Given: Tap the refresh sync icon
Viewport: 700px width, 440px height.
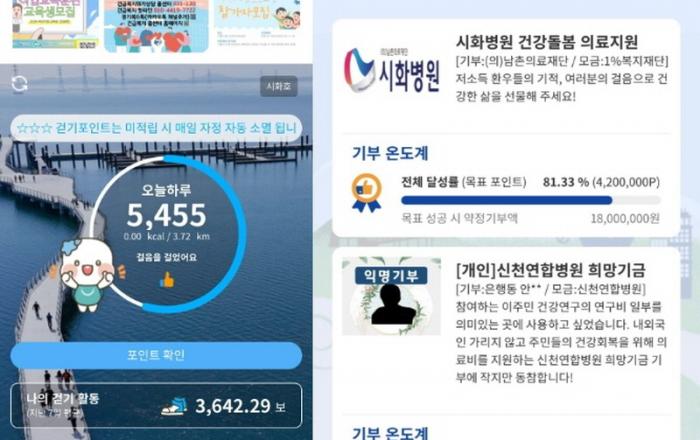Looking at the screenshot, I should 20,83.
